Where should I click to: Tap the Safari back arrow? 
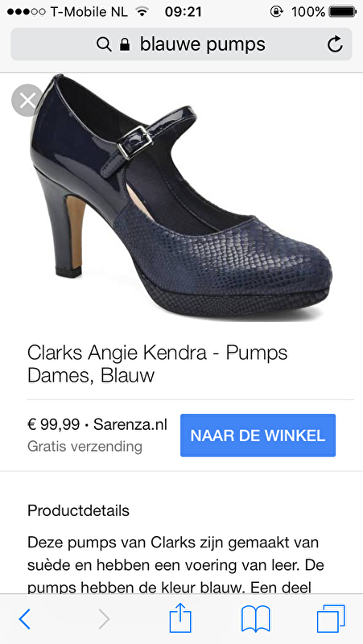pyautogui.click(x=25, y=618)
